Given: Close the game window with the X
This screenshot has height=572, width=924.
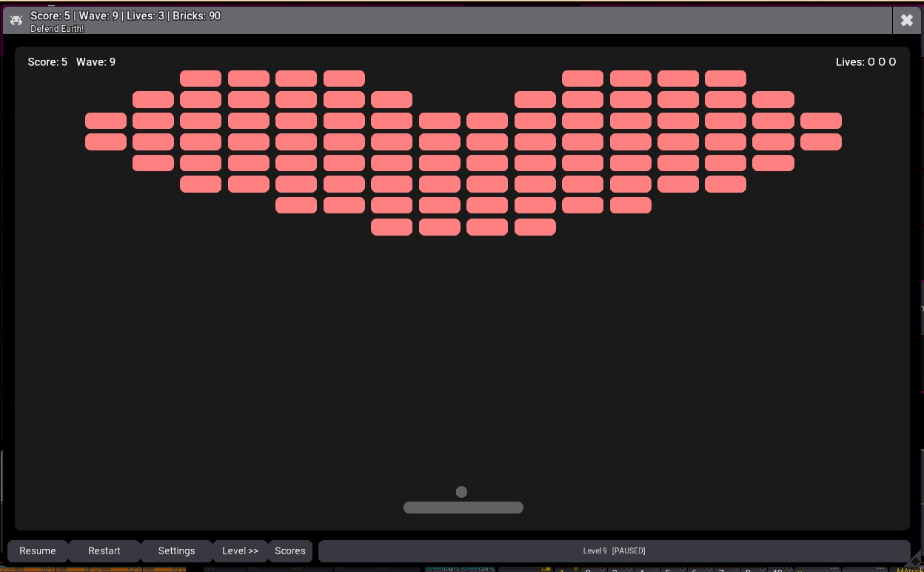Looking at the screenshot, I should pos(907,21).
